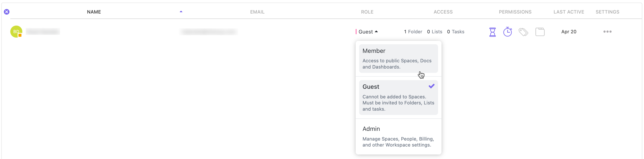Click the sort arrow beside NAME column
Screen dimensions: 644x159
181,12
